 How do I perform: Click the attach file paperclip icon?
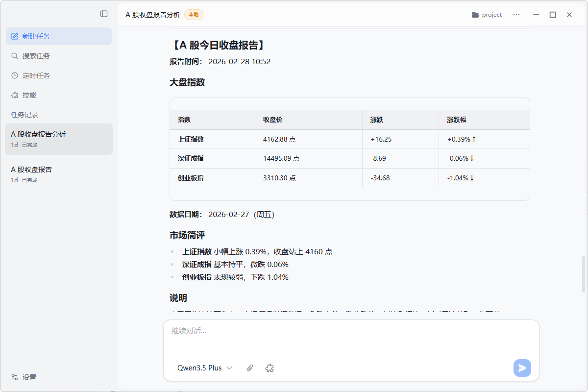click(x=250, y=368)
